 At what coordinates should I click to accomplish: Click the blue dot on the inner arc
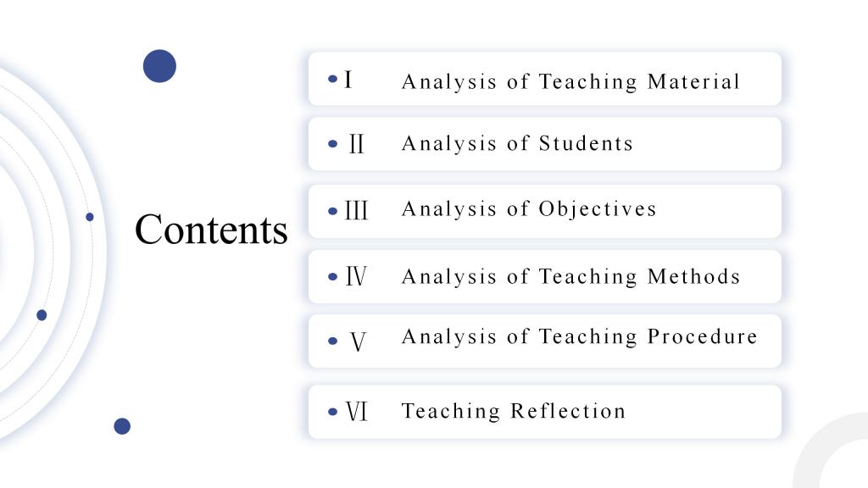click(42, 315)
